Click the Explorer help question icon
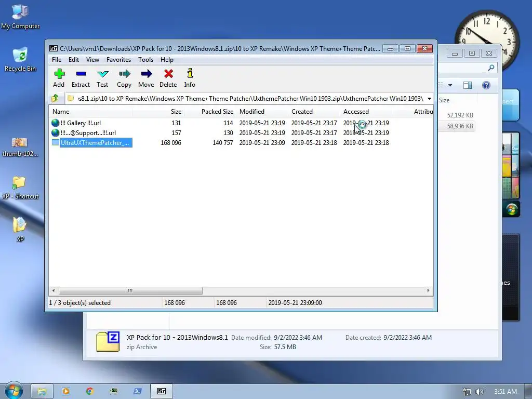This screenshot has width=532, height=399. coord(486,85)
